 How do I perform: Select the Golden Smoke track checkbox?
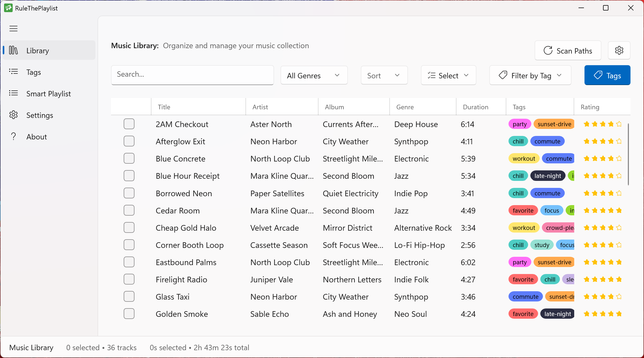coord(129,314)
